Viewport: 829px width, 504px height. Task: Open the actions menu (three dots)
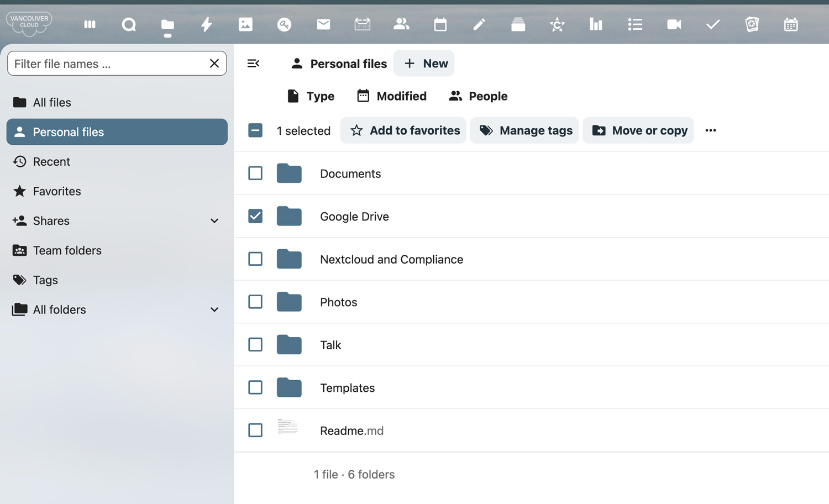point(711,130)
